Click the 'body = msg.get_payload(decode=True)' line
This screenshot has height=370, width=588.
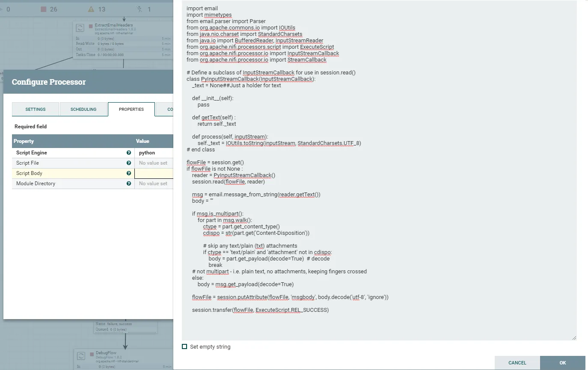[246, 284]
